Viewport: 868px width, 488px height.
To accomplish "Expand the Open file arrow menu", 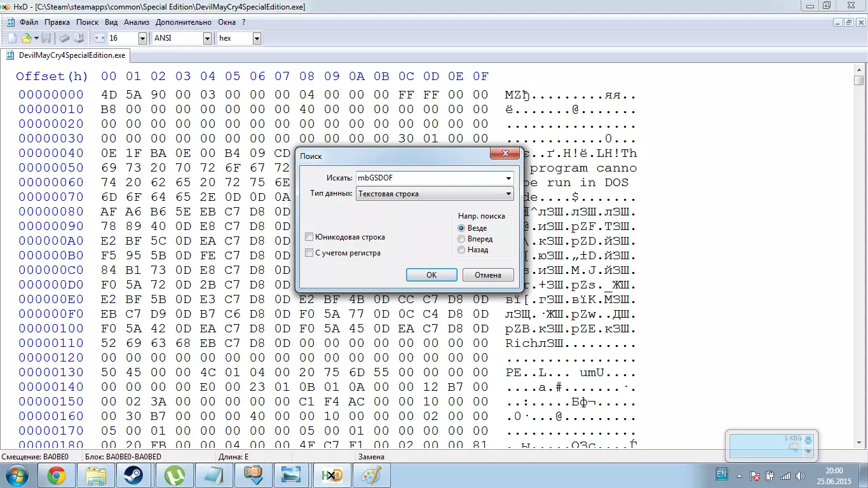I will (x=36, y=38).
